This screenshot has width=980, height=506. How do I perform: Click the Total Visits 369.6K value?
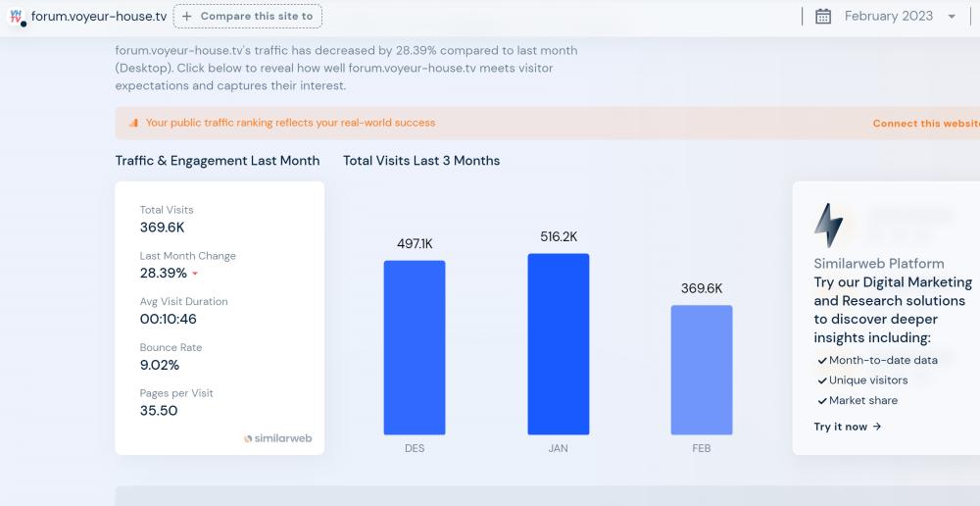pos(163,228)
